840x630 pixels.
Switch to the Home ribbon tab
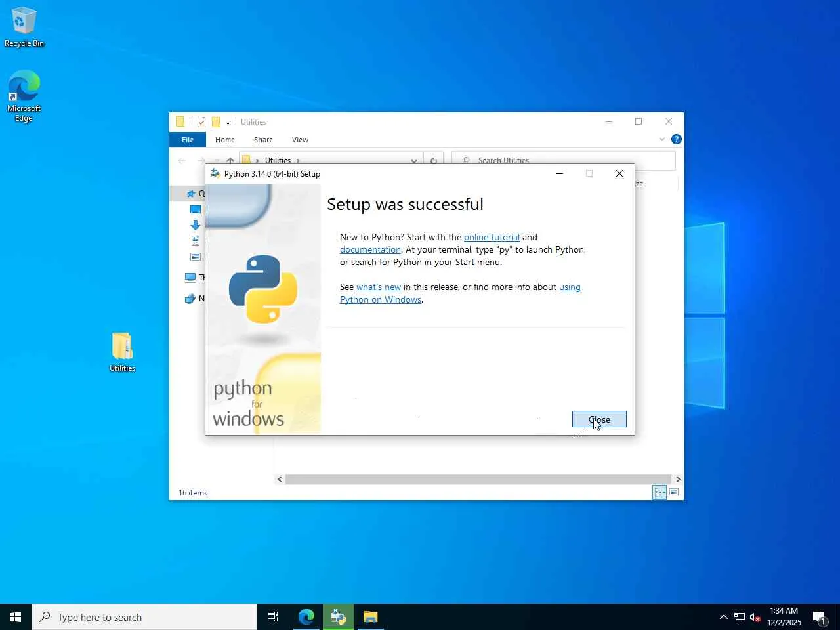tap(225, 140)
